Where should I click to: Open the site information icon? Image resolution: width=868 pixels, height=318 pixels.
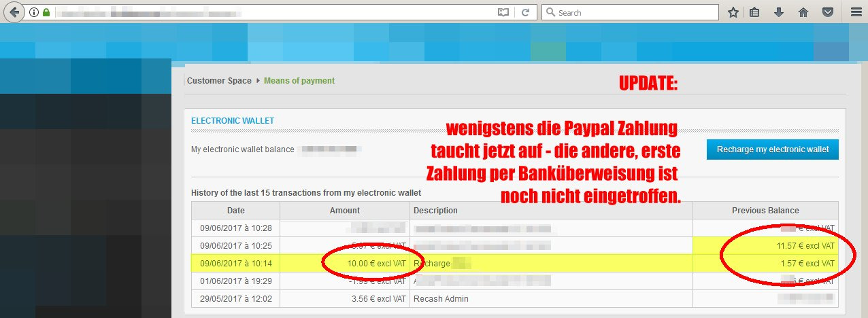tap(34, 12)
